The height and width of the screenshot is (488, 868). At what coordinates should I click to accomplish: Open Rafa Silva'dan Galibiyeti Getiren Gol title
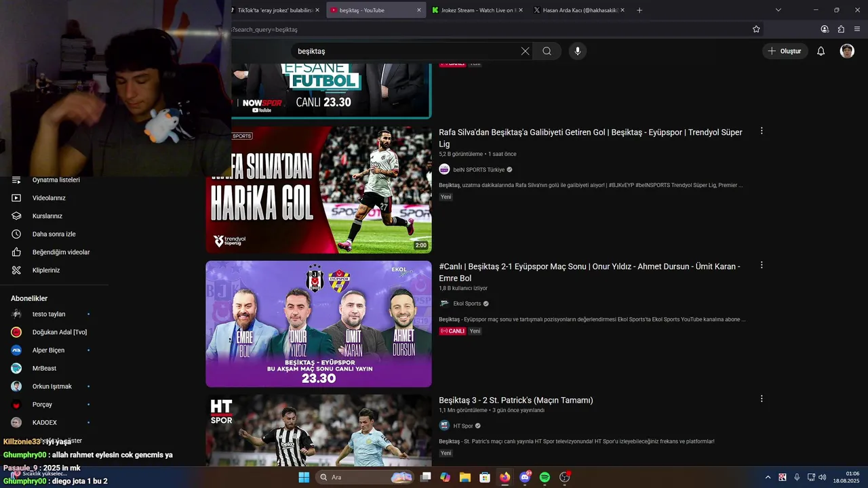click(x=591, y=138)
